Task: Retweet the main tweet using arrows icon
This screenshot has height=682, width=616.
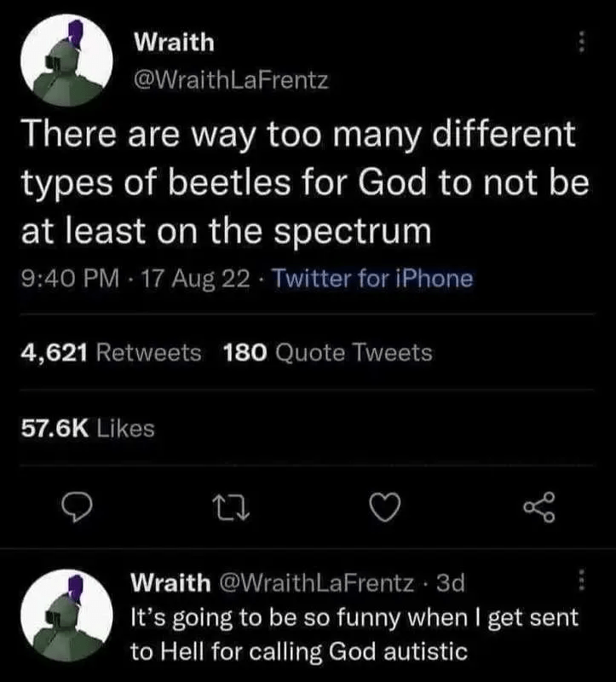Action: click(232, 507)
